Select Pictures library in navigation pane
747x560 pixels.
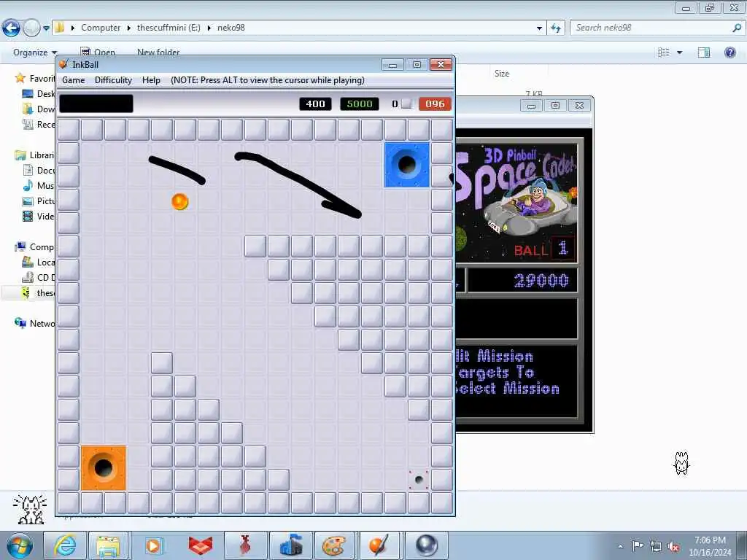[39, 201]
